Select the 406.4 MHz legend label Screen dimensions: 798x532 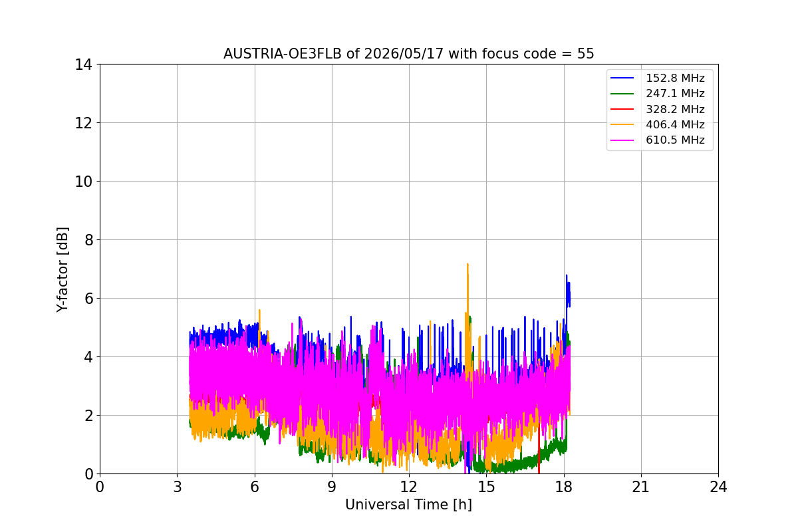click(675, 124)
